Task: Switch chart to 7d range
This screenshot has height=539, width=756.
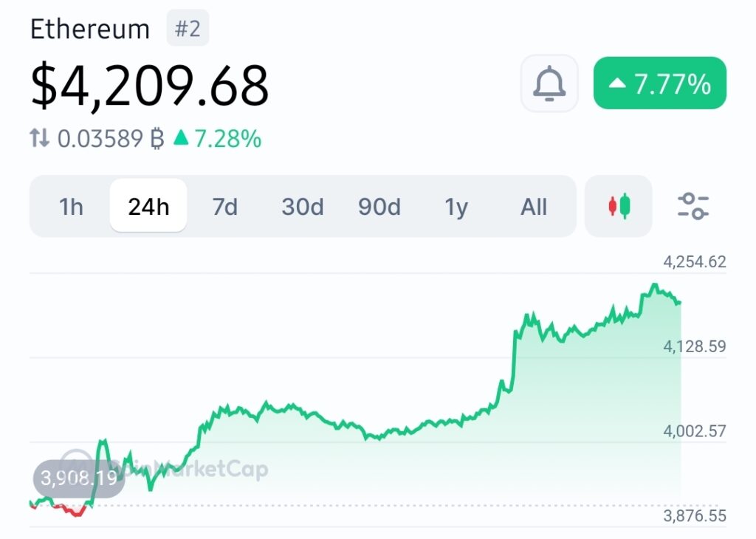Action: point(225,207)
